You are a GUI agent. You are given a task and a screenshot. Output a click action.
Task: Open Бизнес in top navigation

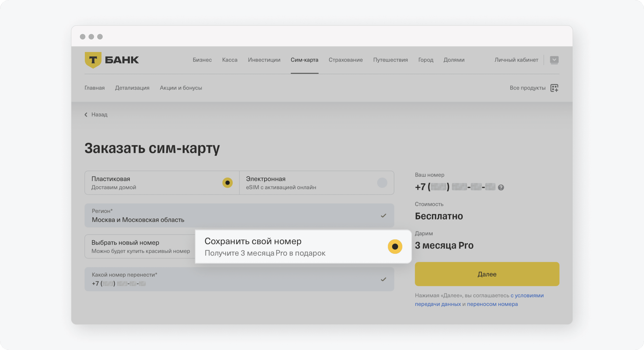pyautogui.click(x=202, y=60)
